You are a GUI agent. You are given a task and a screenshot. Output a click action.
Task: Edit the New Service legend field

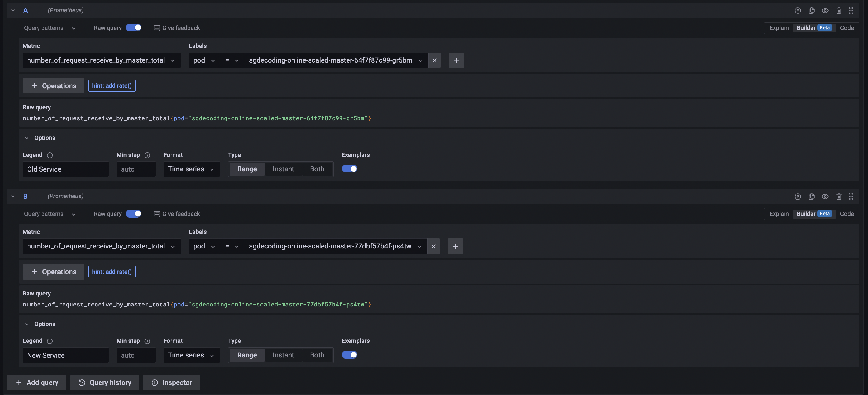point(66,355)
